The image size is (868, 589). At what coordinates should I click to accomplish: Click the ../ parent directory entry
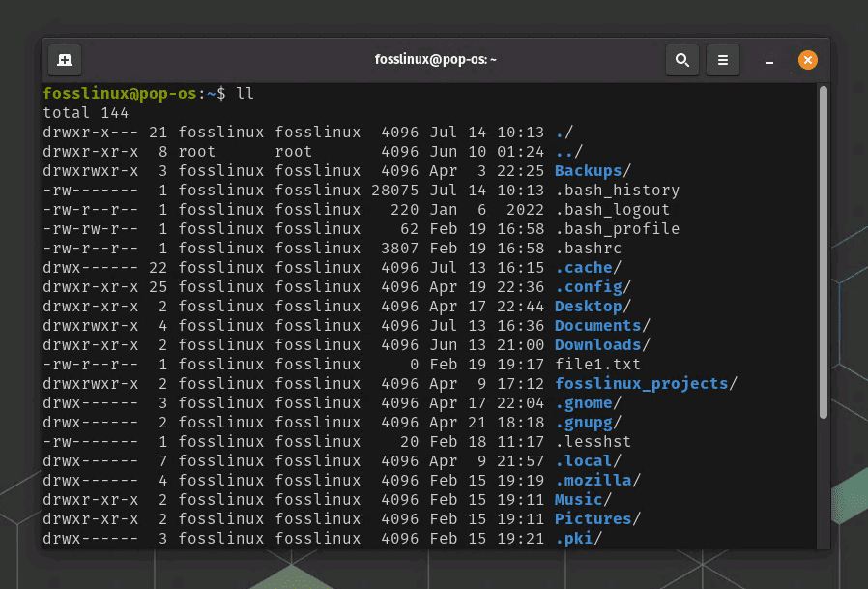tap(569, 151)
